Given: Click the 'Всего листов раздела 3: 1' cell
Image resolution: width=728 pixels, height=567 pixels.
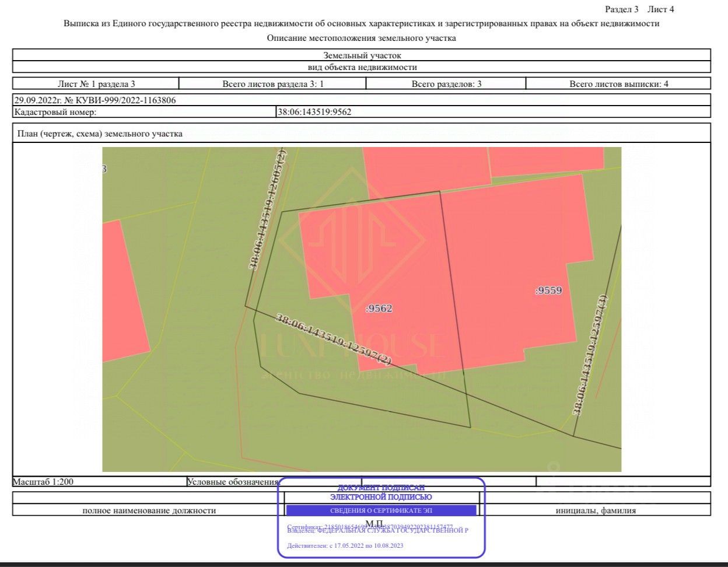Looking at the screenshot, I should pyautogui.click(x=272, y=84).
